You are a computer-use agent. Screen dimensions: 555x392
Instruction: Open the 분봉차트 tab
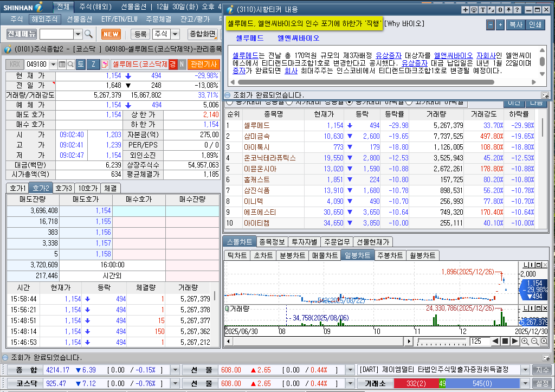pos(292,255)
